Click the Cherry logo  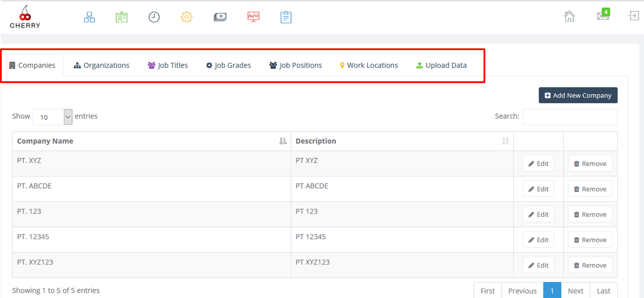coord(25,16)
